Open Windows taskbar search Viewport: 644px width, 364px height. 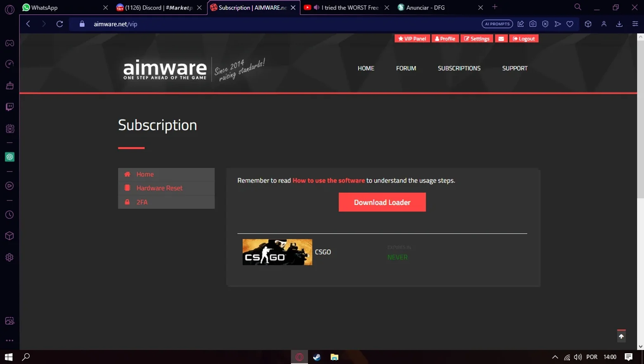(x=26, y=357)
